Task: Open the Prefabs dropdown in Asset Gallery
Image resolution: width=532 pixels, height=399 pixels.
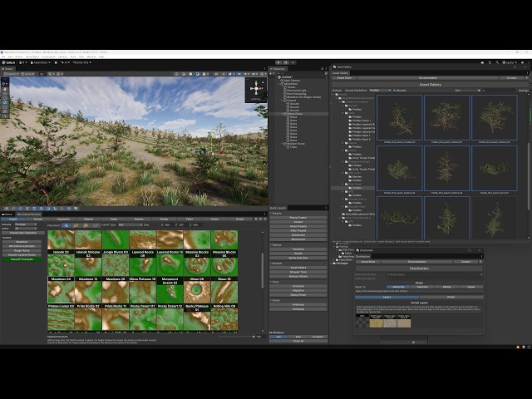Action: (380, 91)
